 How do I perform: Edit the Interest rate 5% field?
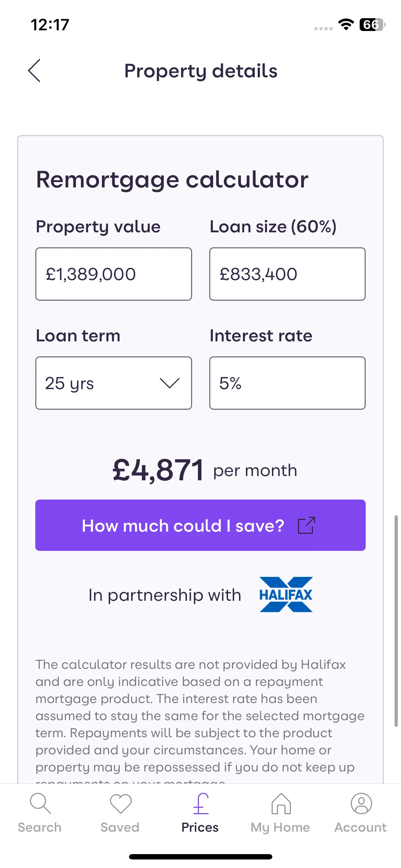[287, 383]
